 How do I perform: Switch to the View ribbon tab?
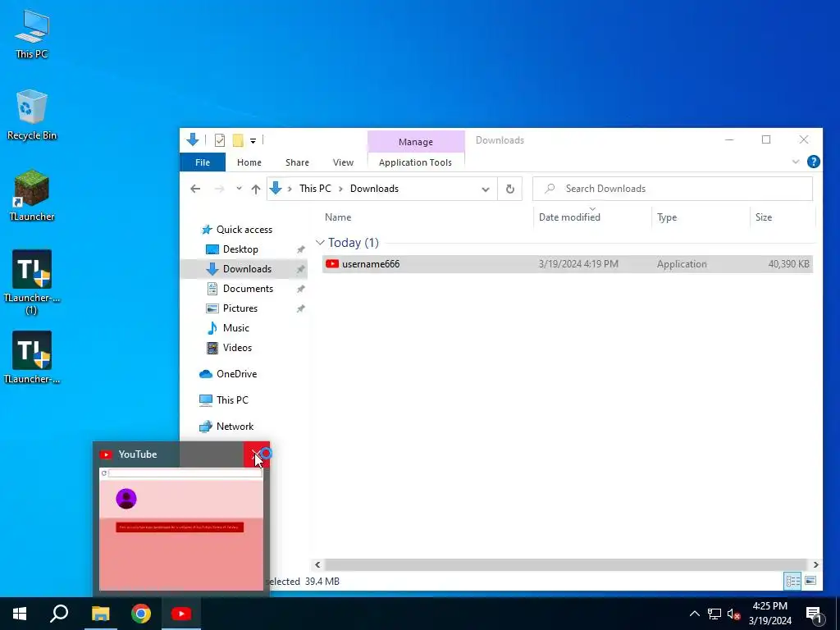343,162
